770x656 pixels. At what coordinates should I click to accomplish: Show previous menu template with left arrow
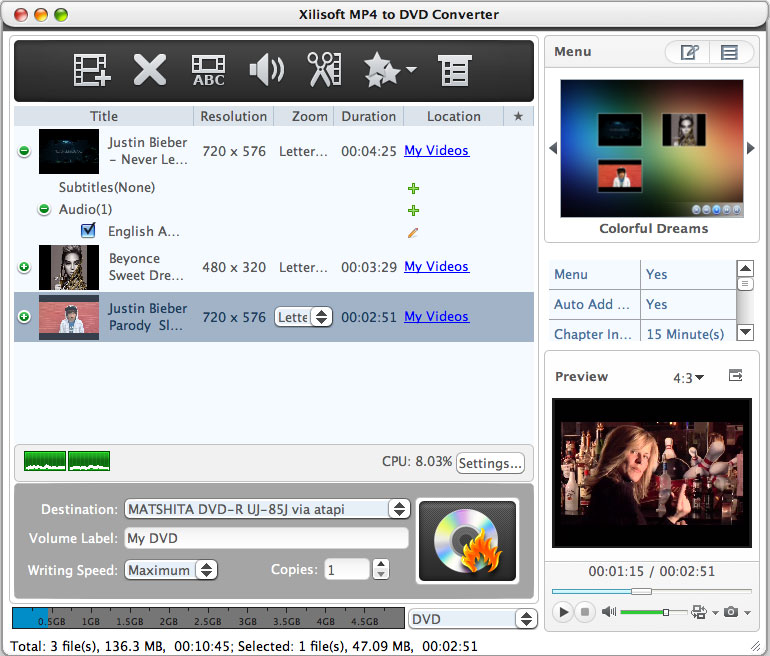[x=553, y=148]
